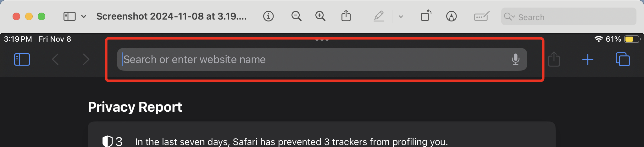Show Safari tab overview icon
The width and height of the screenshot is (644, 147).
[x=623, y=59]
